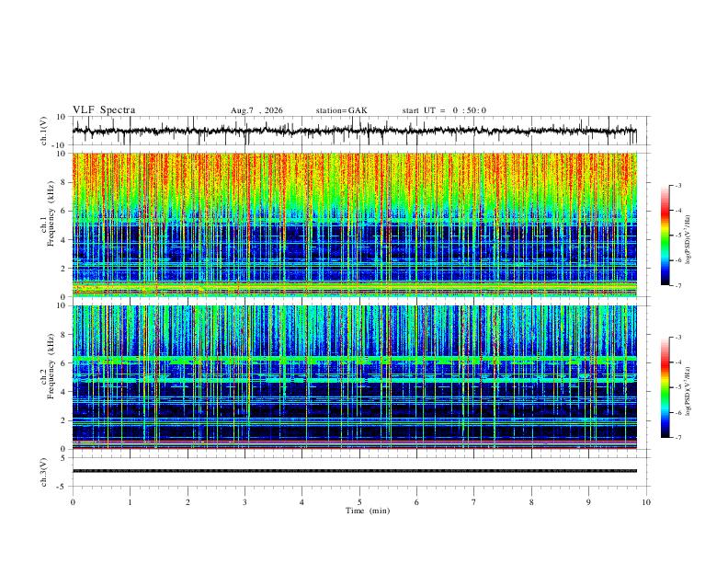Click the 5 minute tick label
Viewport: 728px width, 563px height.
click(x=359, y=502)
